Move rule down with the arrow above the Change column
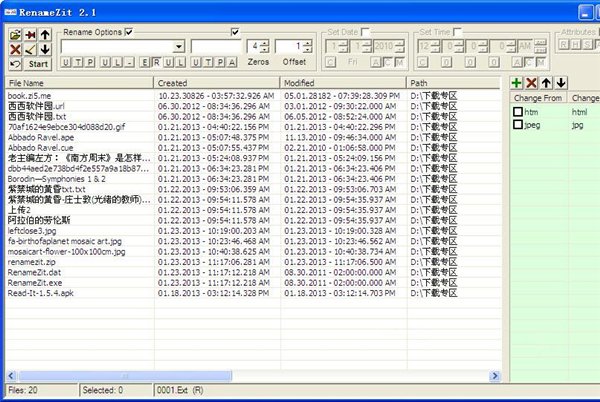The width and height of the screenshot is (600, 402). point(561,83)
